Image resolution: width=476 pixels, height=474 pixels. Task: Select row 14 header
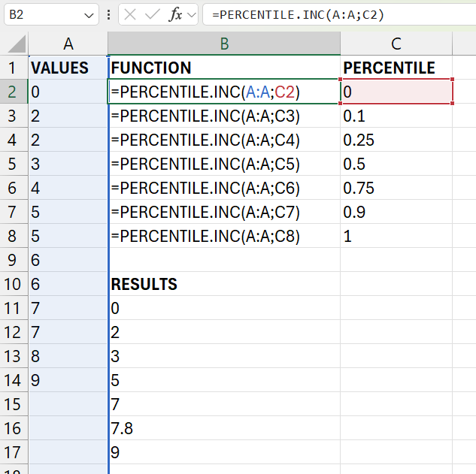pos(14,380)
